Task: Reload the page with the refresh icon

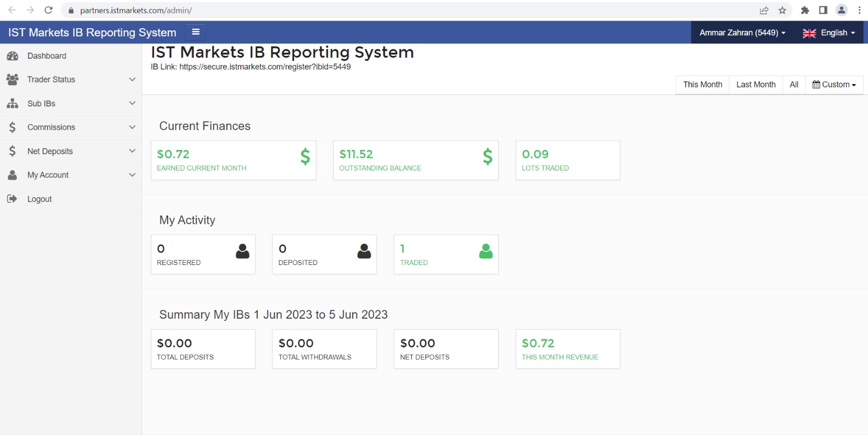Action: (x=48, y=10)
